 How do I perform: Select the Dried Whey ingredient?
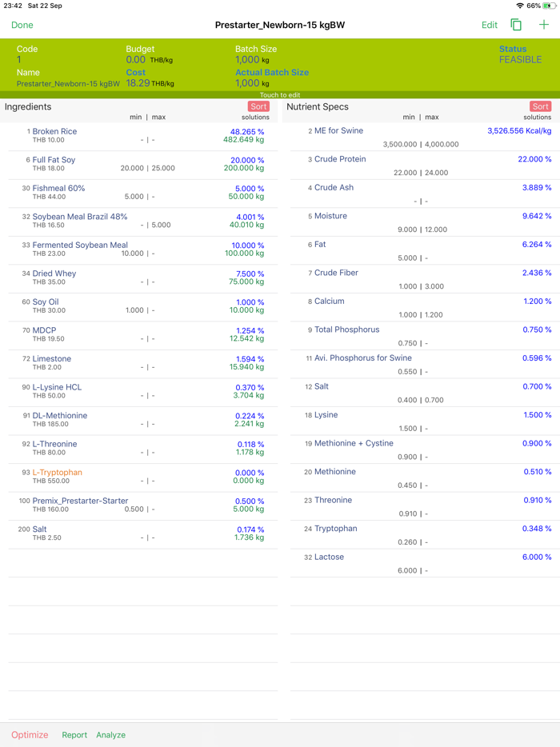click(143, 278)
